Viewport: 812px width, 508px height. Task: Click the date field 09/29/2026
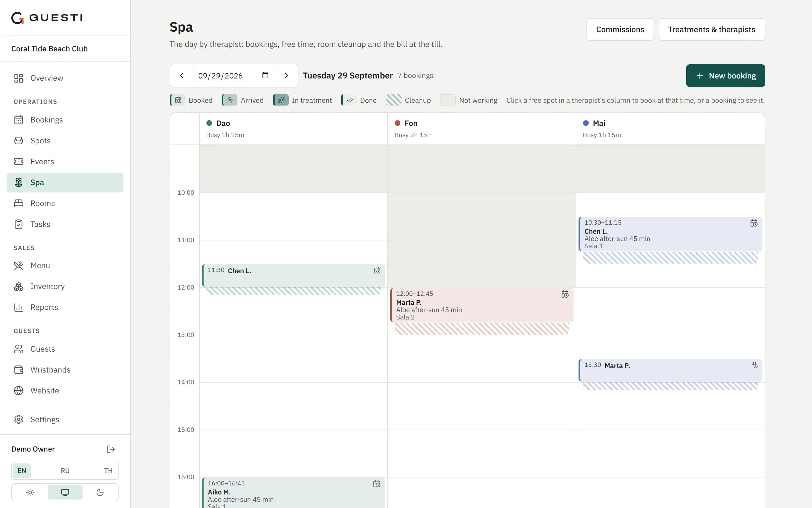point(234,76)
